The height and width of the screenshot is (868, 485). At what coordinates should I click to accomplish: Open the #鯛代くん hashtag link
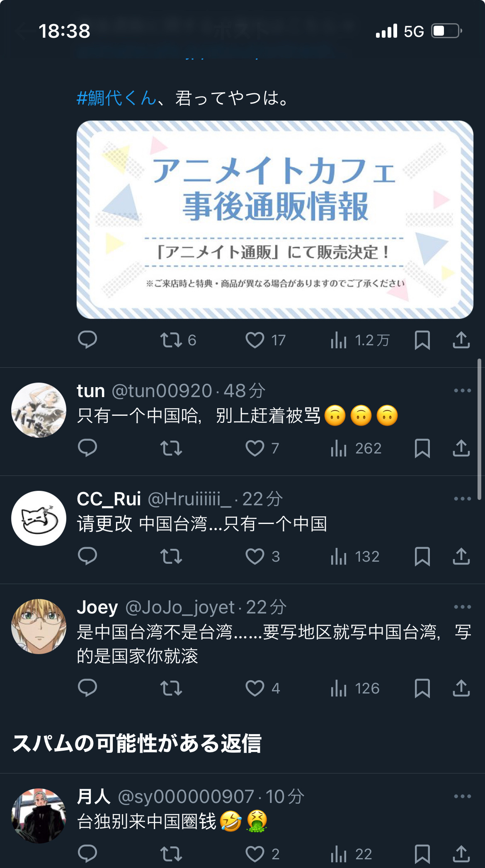point(116,98)
